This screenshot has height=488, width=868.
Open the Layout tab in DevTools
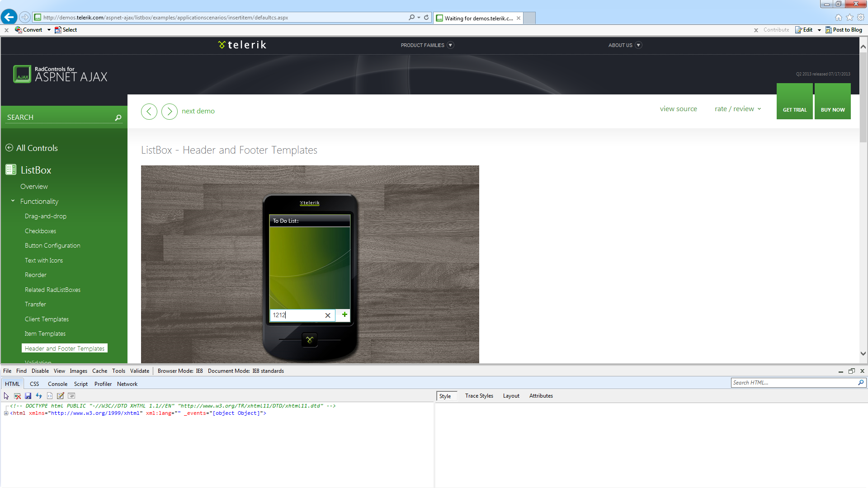pos(511,396)
